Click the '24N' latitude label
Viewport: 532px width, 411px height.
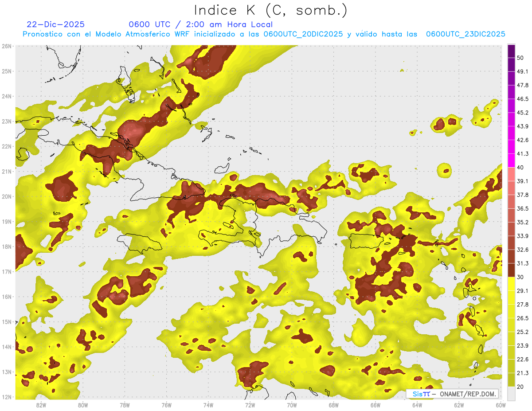7,96
